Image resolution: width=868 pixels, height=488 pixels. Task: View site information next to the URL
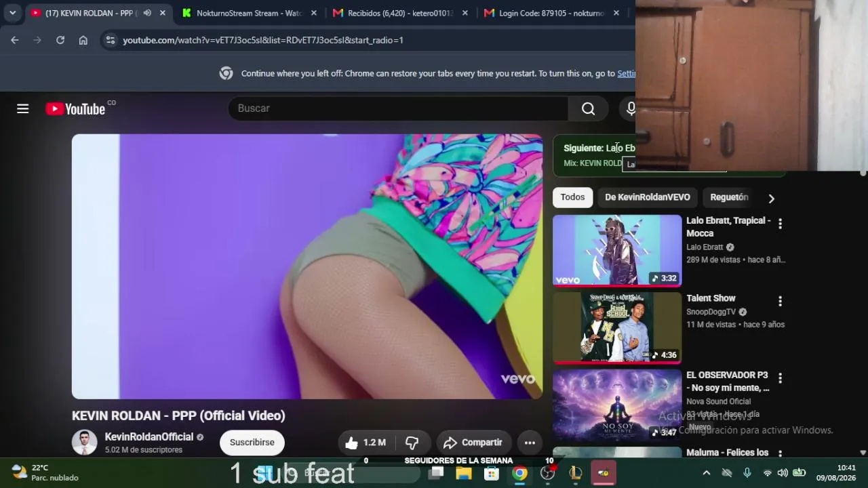point(110,40)
